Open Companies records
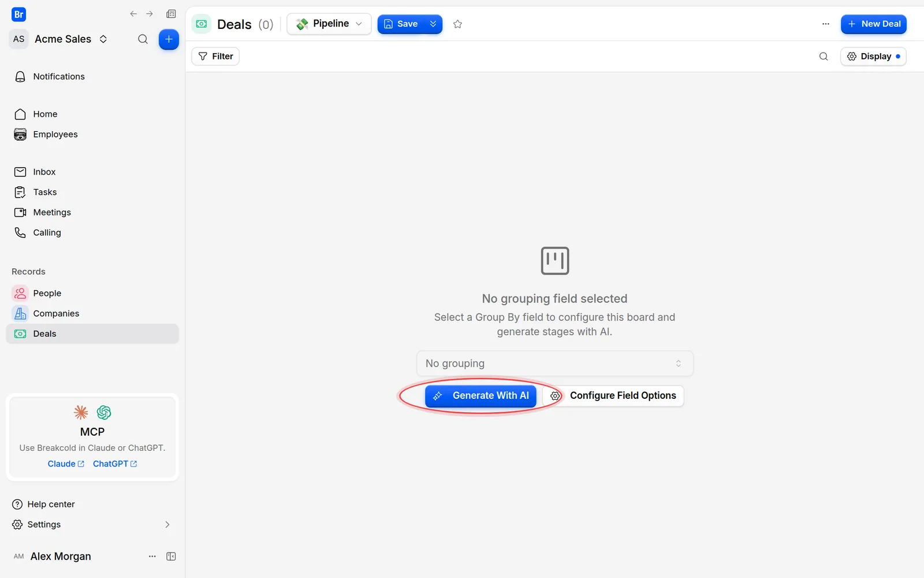This screenshot has width=924, height=578. point(92,313)
